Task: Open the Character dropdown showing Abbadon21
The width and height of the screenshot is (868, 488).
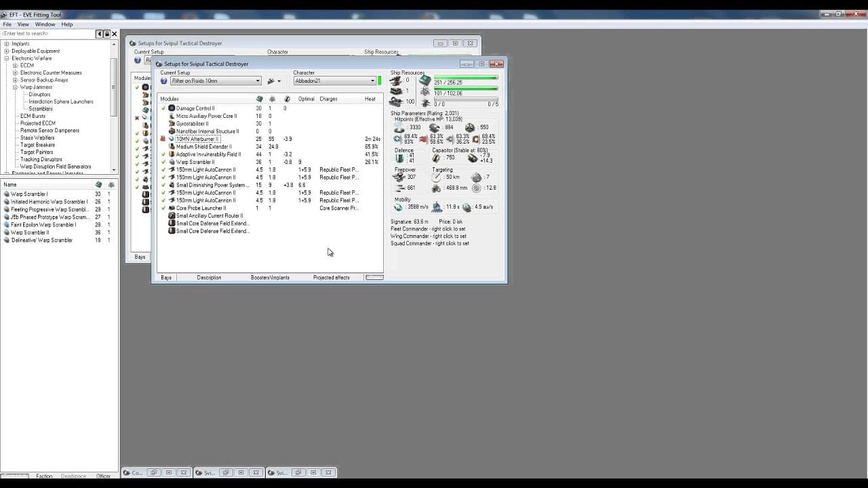Action: coord(335,81)
